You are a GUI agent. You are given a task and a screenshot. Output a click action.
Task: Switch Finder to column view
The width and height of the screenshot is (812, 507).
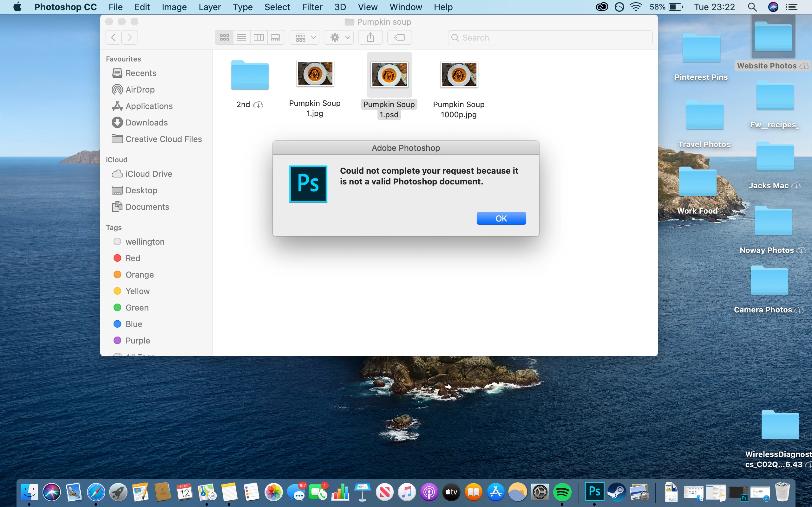pyautogui.click(x=259, y=37)
